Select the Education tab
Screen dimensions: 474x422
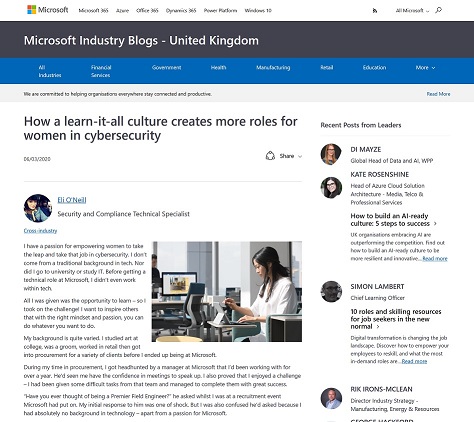[374, 68]
